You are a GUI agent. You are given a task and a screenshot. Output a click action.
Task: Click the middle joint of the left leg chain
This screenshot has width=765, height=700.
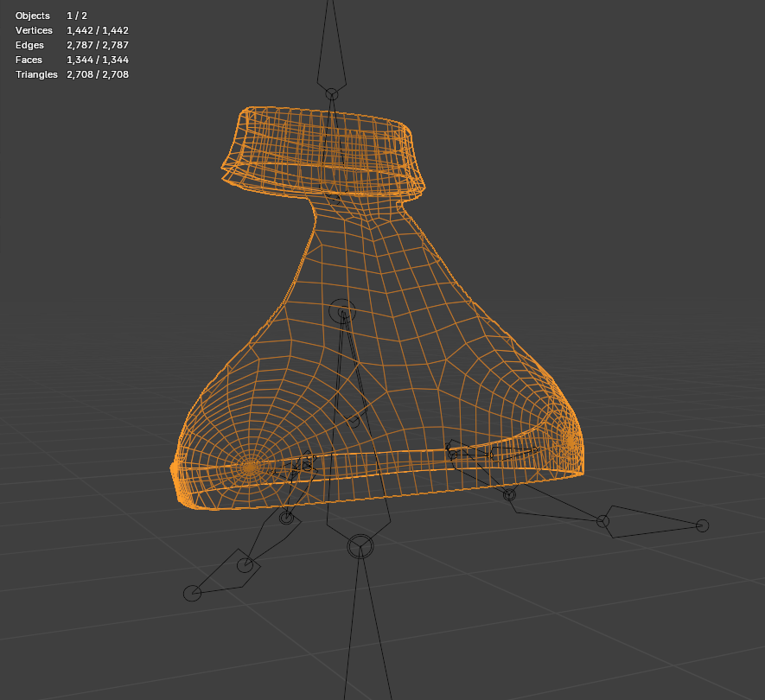click(245, 565)
